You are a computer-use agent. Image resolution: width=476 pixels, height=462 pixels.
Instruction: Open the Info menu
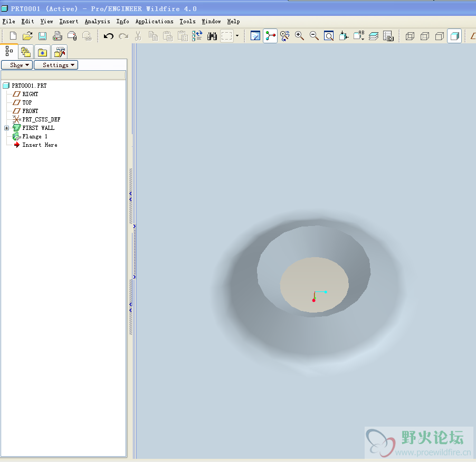click(122, 21)
